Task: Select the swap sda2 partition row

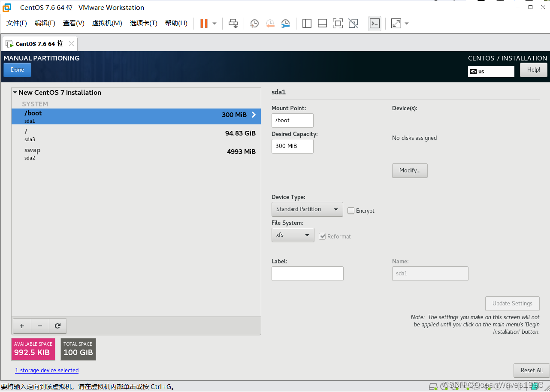Action: tap(136, 153)
